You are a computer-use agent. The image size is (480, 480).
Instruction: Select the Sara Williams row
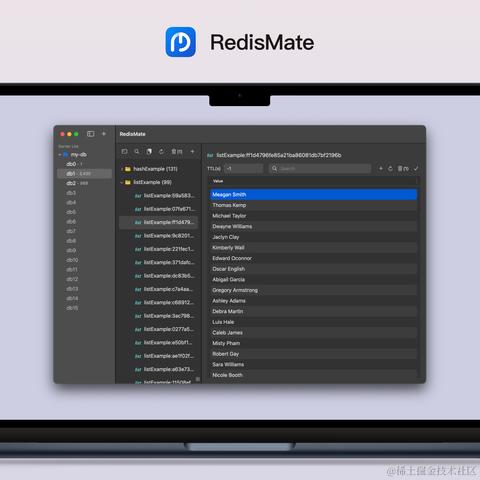click(x=313, y=364)
